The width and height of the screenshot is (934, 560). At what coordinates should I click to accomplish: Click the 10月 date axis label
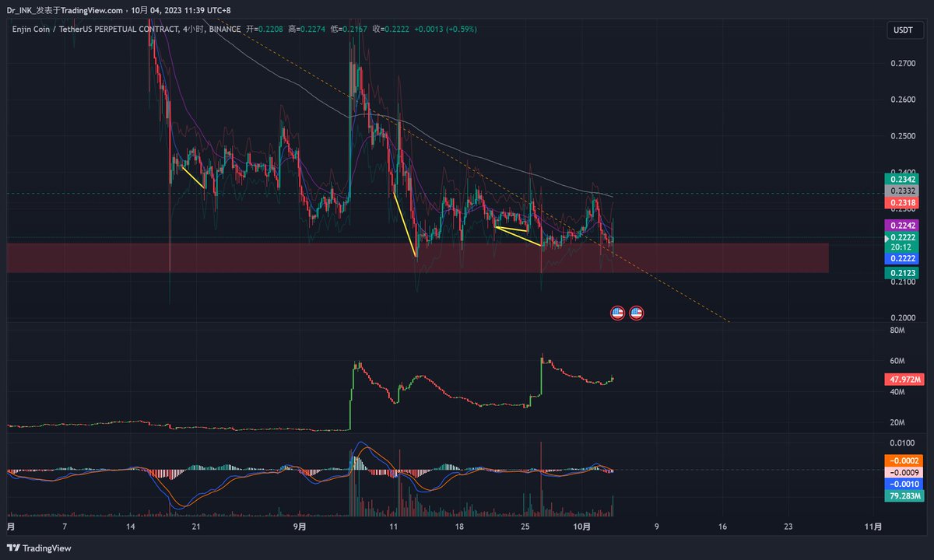(x=583, y=527)
